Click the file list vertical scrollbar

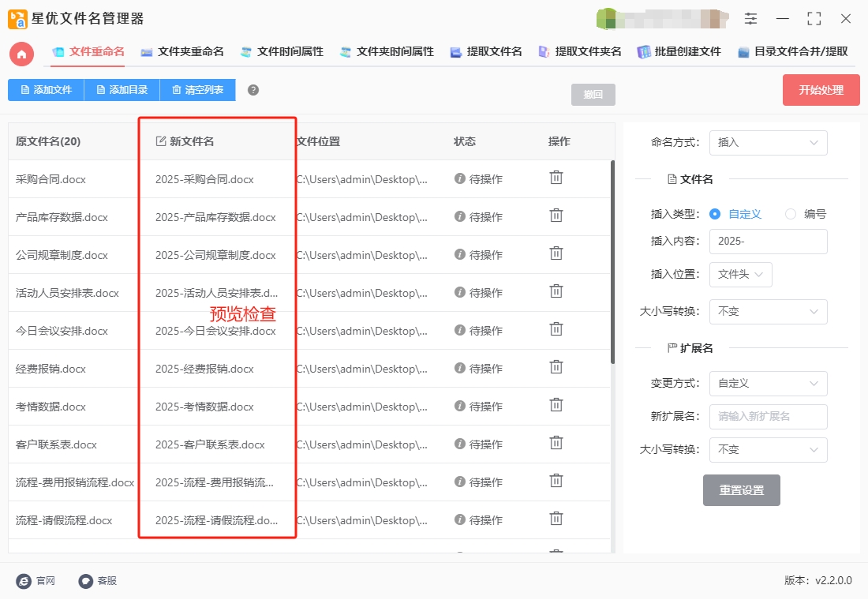tap(612, 262)
